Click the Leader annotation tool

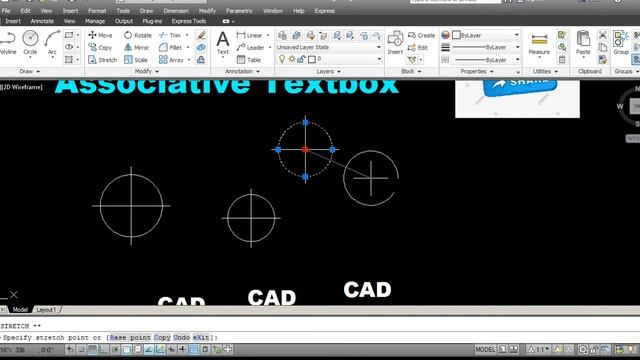[250, 47]
